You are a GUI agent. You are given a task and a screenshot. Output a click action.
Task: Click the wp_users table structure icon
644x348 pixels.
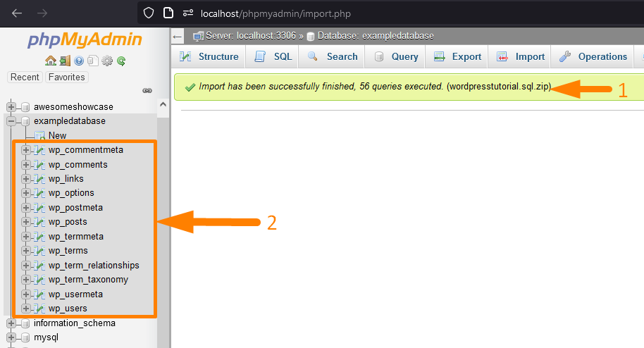click(40, 309)
